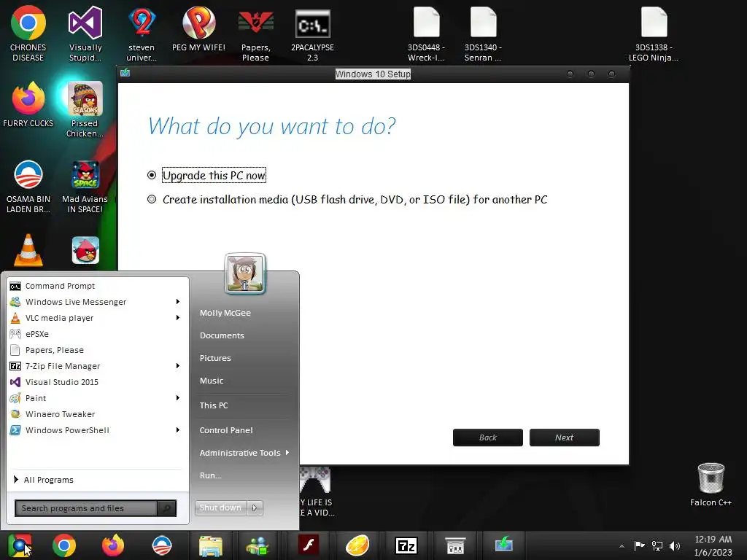Launch the Pissed Chicken... desktop icon
The image size is (747, 560).
pos(85,109)
